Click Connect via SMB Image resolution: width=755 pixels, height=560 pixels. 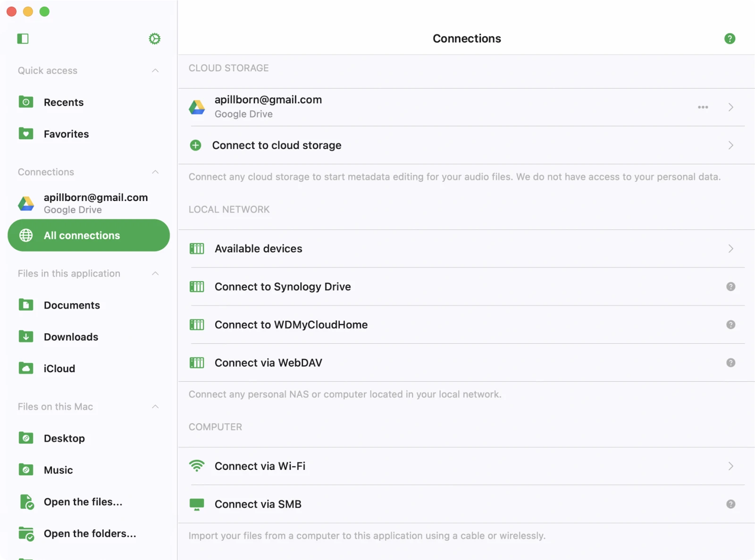coord(258,504)
